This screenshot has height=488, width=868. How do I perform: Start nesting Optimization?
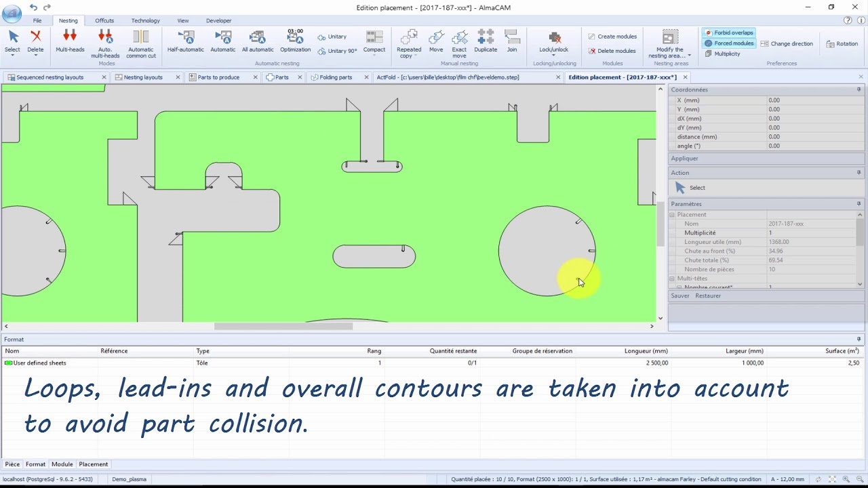(295, 41)
